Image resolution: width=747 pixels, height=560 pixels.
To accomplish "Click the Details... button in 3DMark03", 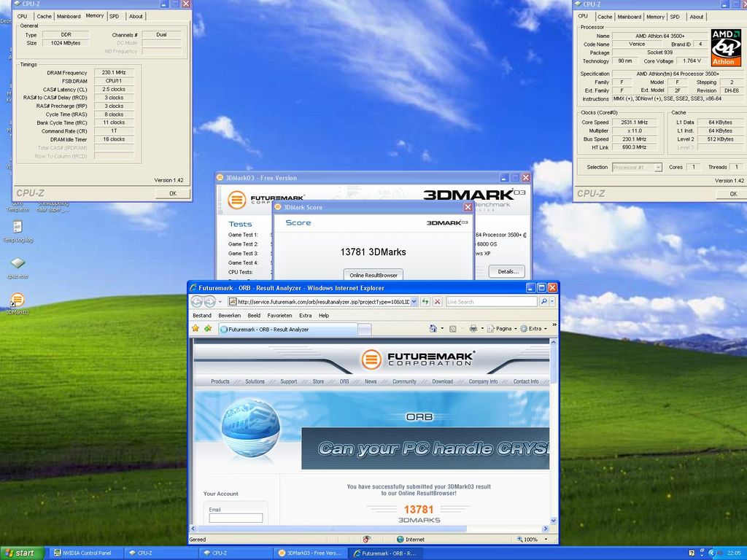I will point(508,271).
